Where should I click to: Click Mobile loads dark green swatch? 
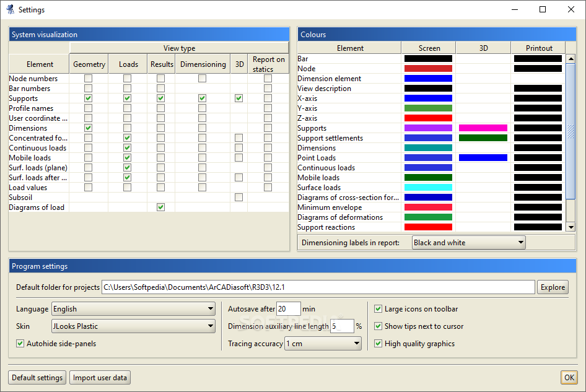coord(428,178)
